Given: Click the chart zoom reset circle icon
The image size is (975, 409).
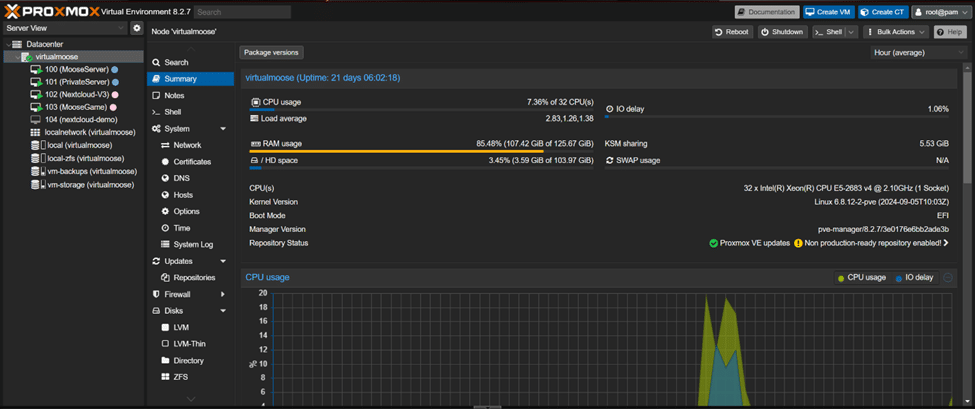Looking at the screenshot, I should (947, 278).
